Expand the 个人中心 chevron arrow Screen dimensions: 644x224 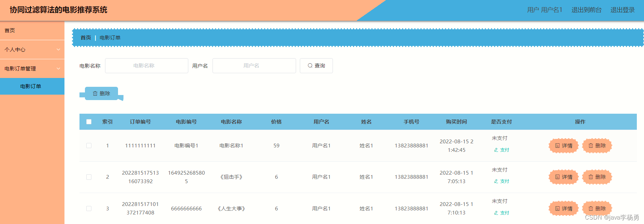58,50
